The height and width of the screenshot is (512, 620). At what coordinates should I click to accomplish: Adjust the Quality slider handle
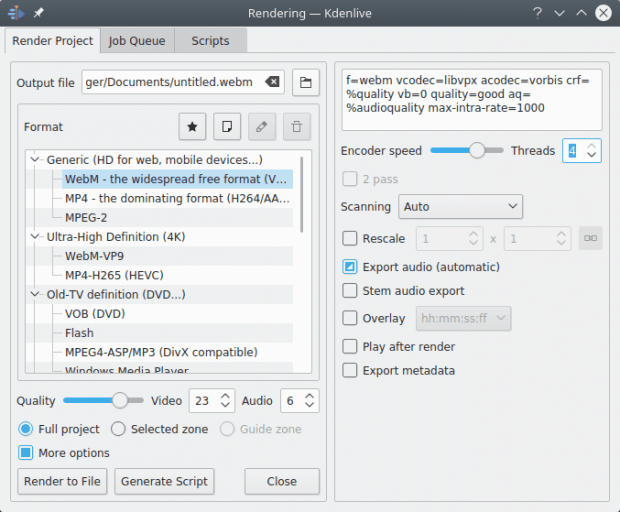click(120, 401)
